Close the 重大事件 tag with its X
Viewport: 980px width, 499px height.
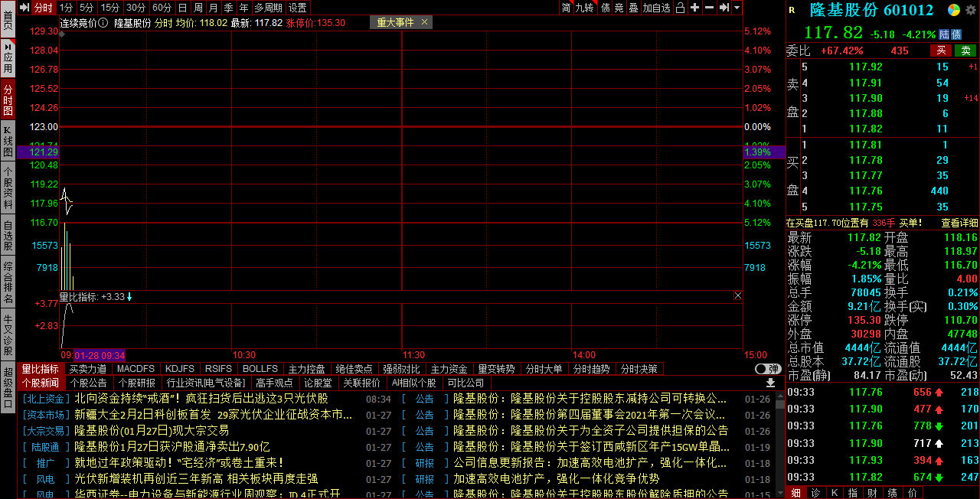(x=425, y=22)
